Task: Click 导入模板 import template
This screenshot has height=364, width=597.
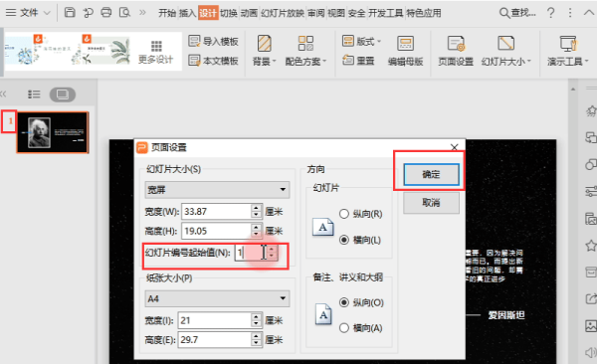Action: tap(214, 41)
